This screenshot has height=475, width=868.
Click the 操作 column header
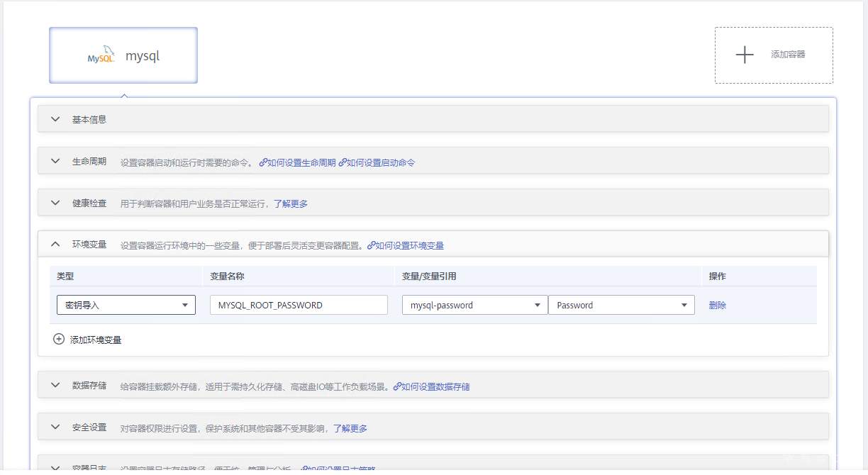(718, 276)
